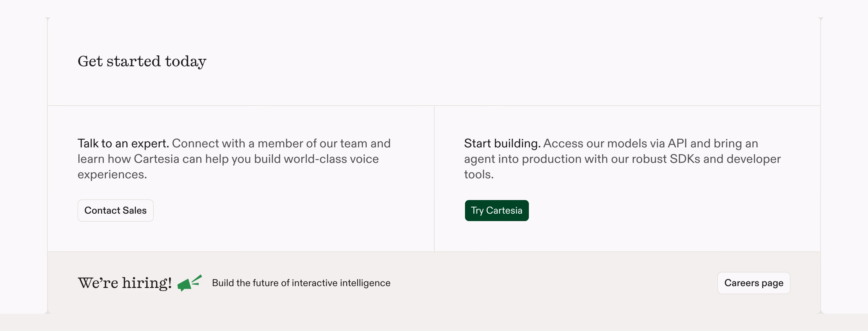
Task: Click the "Start building." paragraph
Action: 622,159
